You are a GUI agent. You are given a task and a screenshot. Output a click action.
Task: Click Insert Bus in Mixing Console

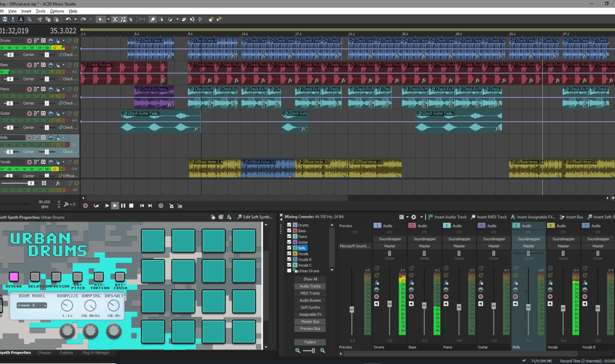572,217
